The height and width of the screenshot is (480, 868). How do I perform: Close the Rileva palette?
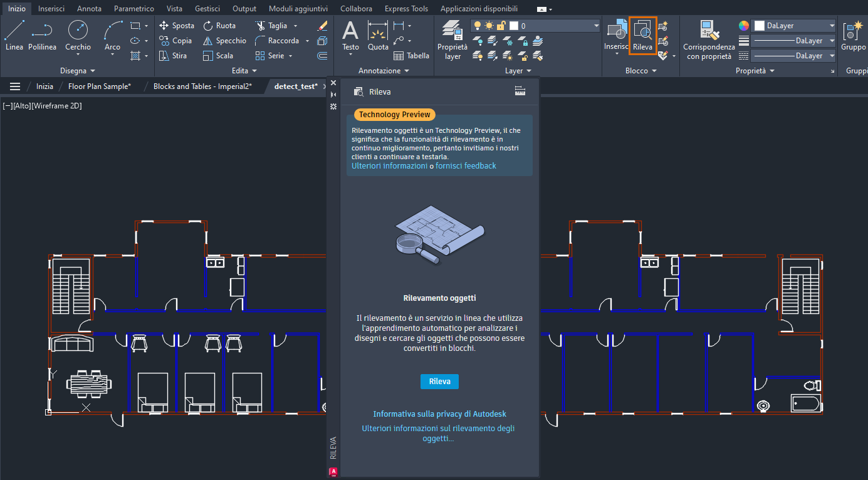(333, 83)
